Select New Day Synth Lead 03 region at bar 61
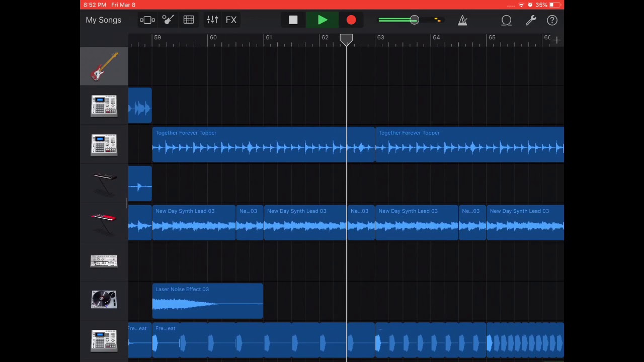Viewport: 644px width, 362px height. (305, 223)
